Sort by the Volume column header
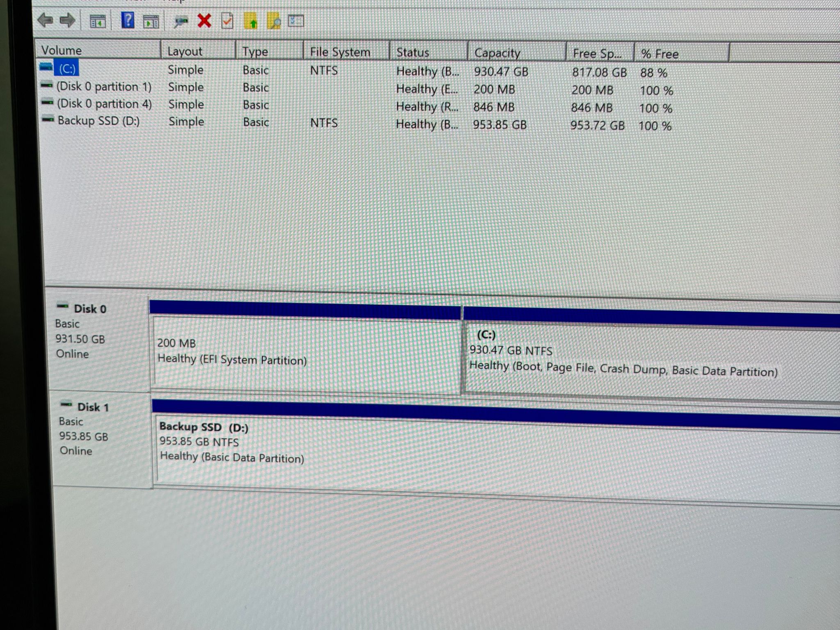The height and width of the screenshot is (630, 840). pos(98,50)
